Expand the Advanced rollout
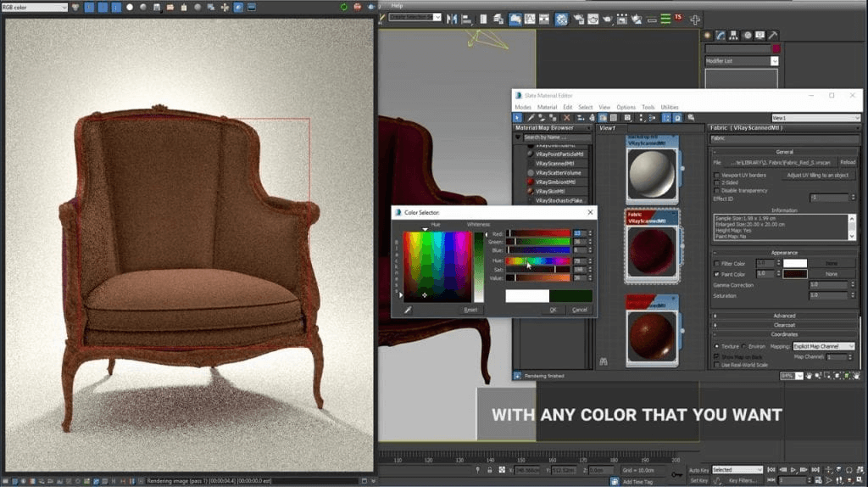Viewport: 868px width, 487px height. [x=784, y=316]
